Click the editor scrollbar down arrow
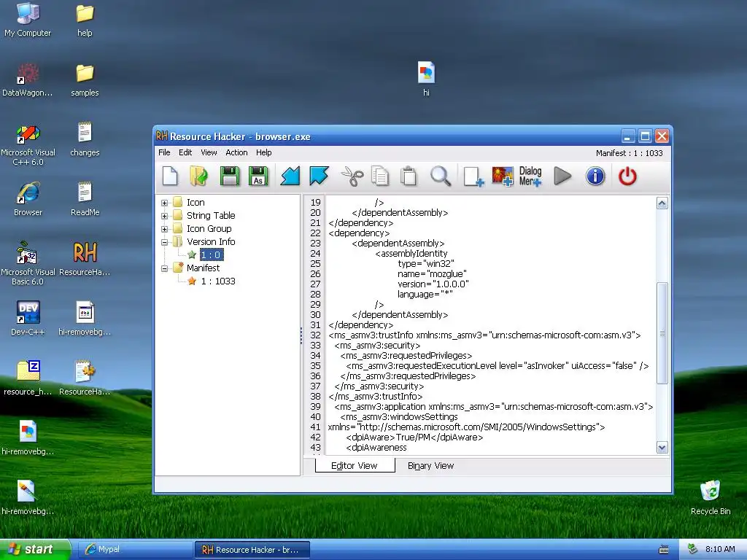Screen dimensions: 747x560 [662, 447]
